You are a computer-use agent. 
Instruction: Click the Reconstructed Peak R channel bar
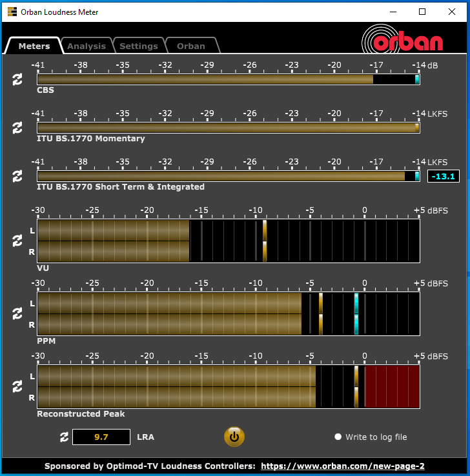[x=229, y=397]
